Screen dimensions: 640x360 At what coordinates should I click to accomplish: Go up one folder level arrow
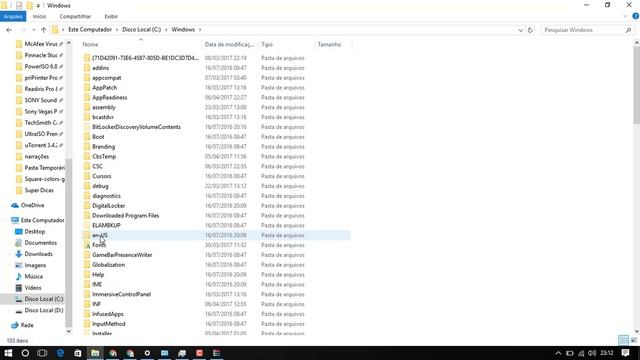click(43, 30)
